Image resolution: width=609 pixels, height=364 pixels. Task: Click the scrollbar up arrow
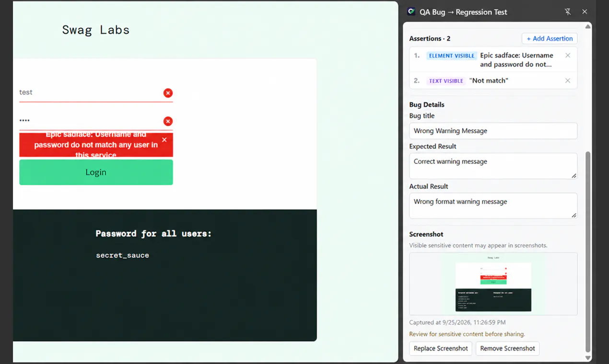[588, 26]
